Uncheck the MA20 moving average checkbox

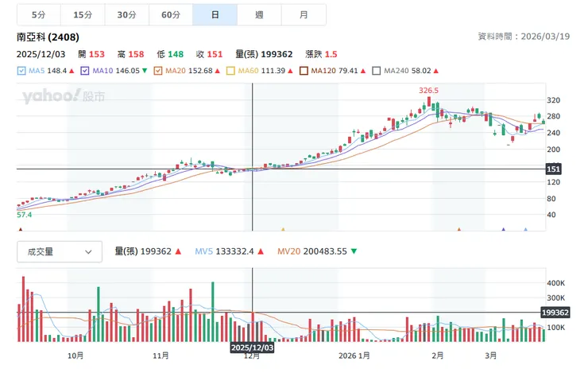158,71
